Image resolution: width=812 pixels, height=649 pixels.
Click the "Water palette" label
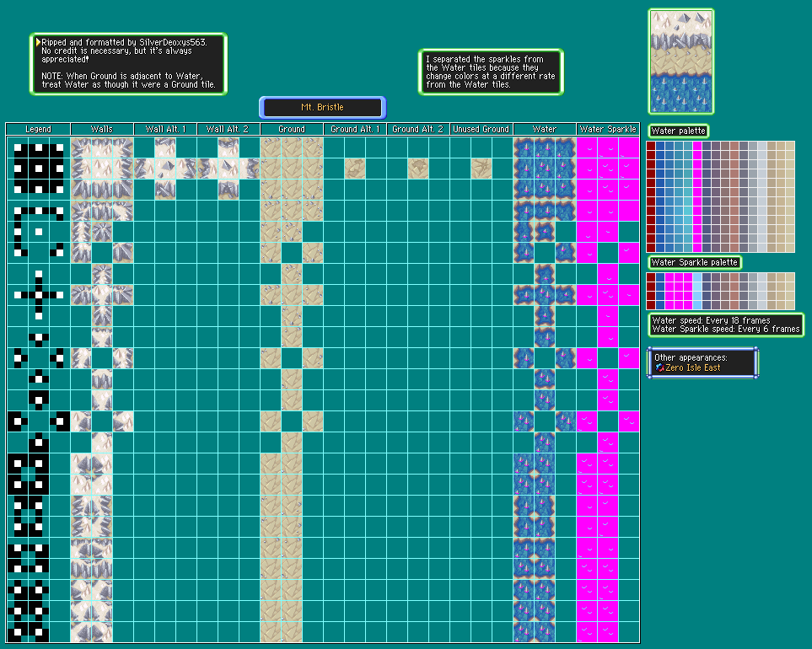[678, 131]
